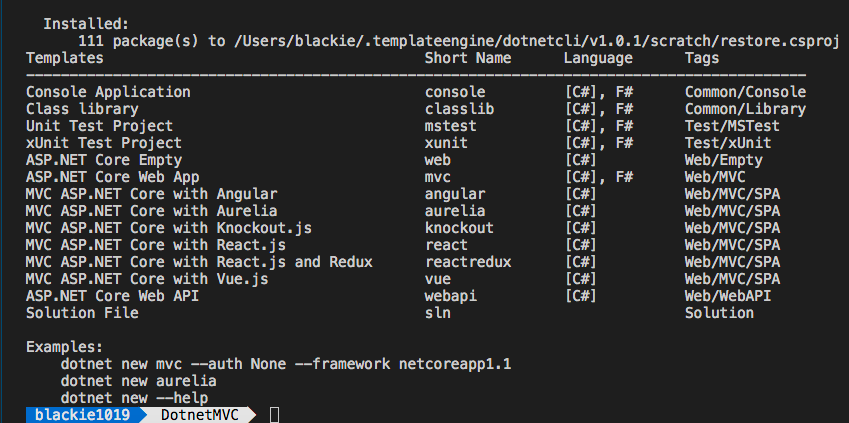The width and height of the screenshot is (849, 423).
Task: Click the Class library template name
Action: pyautogui.click(x=87, y=109)
